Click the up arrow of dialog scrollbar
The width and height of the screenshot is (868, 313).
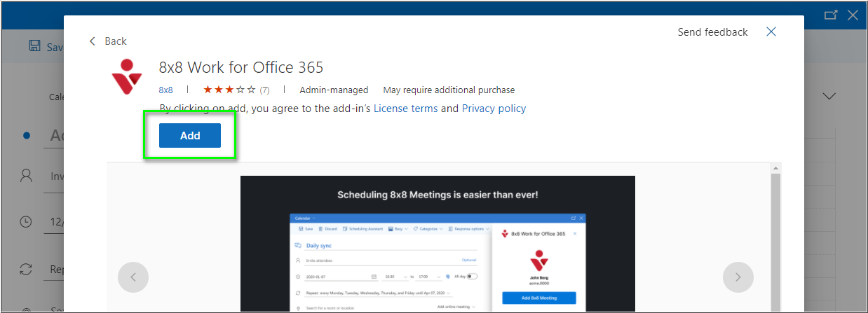click(x=775, y=168)
